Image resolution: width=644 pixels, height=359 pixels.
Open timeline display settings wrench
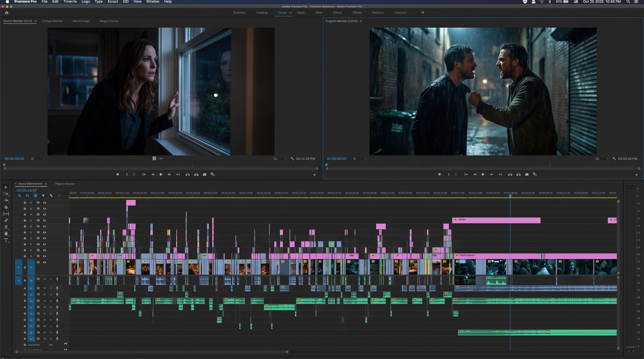(51, 196)
